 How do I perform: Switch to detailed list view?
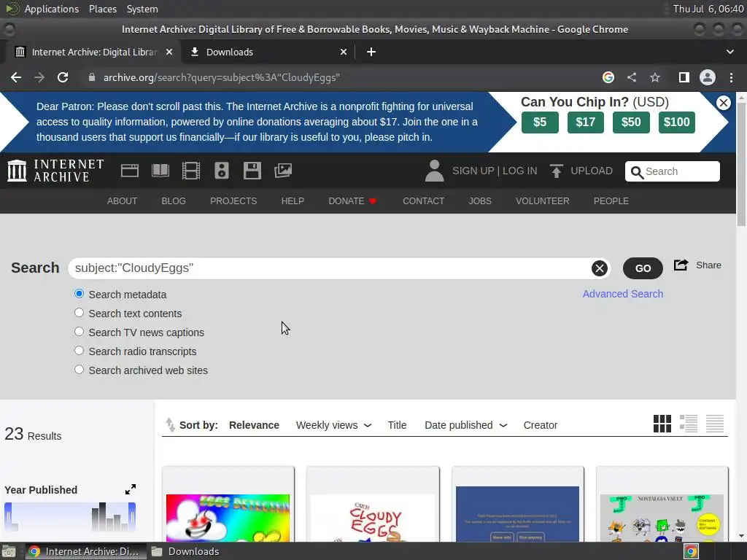click(689, 424)
